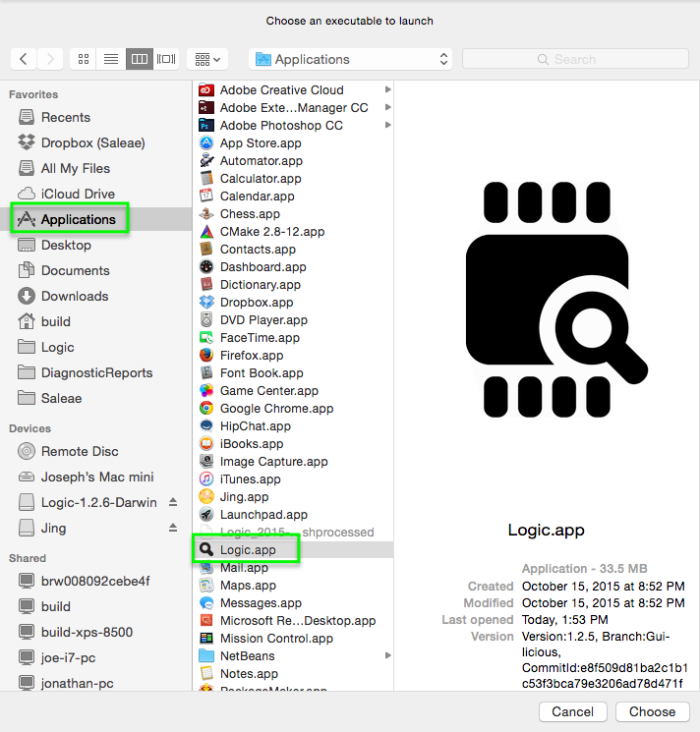Click the Choose button

pyautogui.click(x=652, y=711)
